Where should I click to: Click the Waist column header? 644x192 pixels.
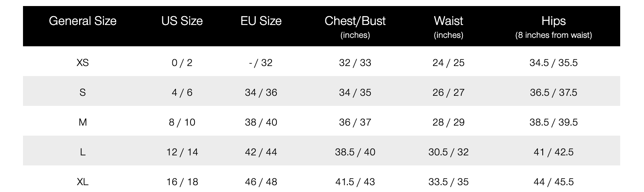coord(448,21)
